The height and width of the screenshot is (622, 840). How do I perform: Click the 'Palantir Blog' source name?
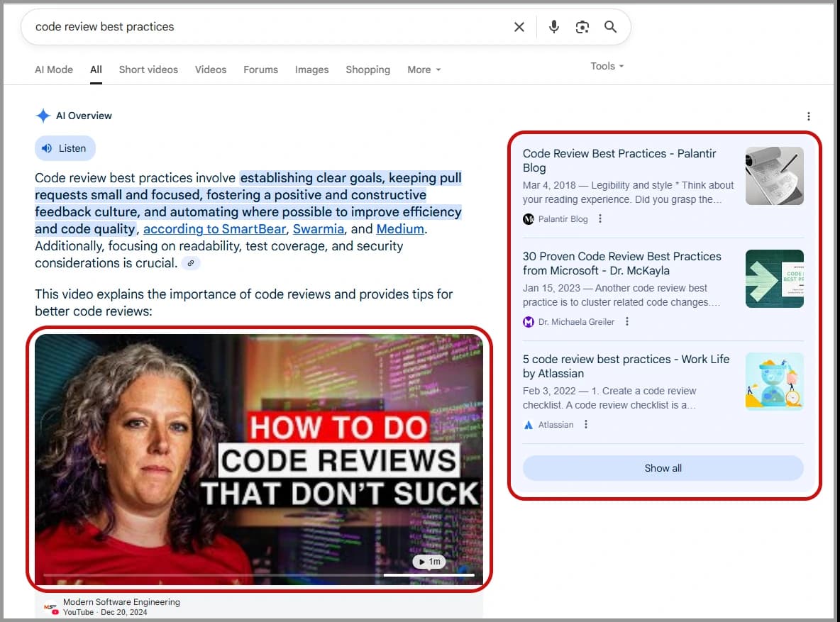pyautogui.click(x=563, y=219)
